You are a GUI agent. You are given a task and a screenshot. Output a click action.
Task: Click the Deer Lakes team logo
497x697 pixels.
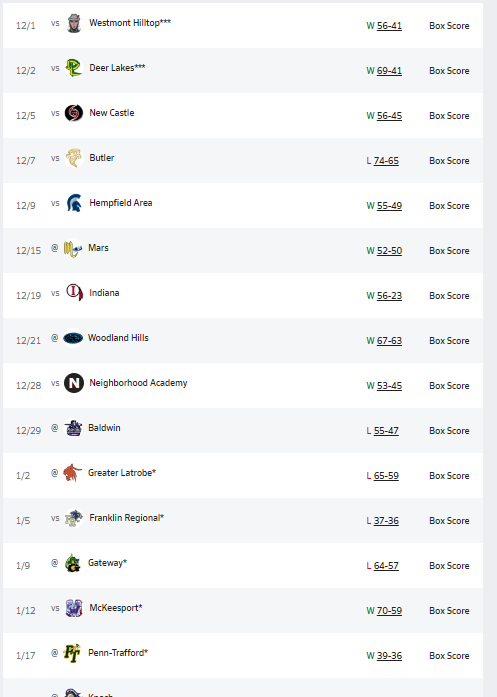[74, 68]
